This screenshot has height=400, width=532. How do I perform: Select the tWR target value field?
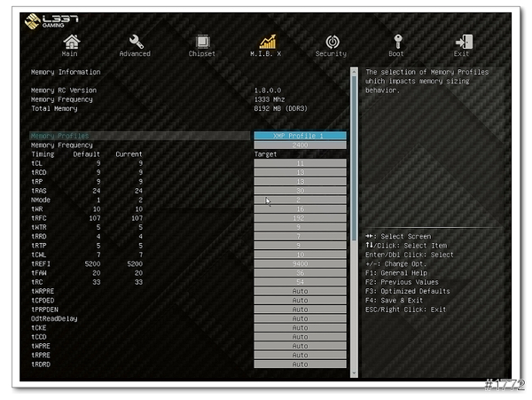coord(301,209)
